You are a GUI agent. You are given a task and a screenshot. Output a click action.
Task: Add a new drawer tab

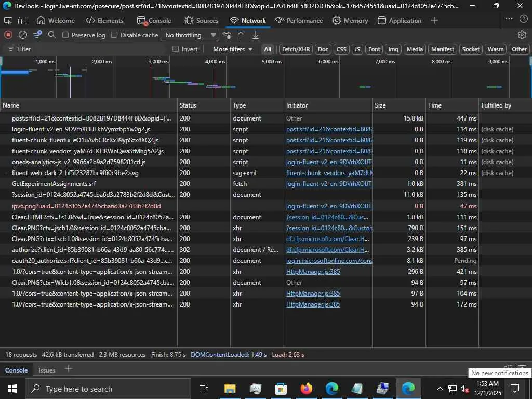(x=69, y=369)
